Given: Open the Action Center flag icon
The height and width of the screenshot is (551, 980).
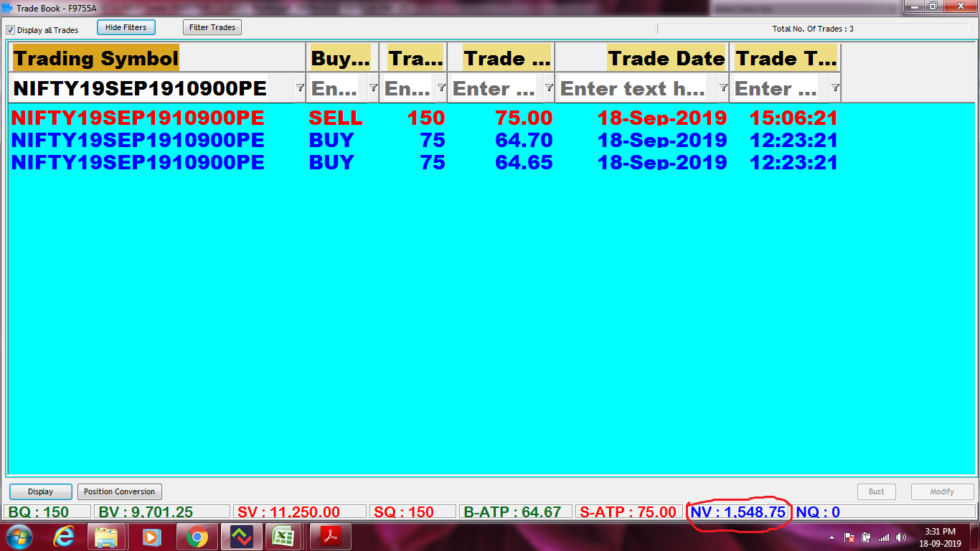Looking at the screenshot, I should click(x=849, y=537).
